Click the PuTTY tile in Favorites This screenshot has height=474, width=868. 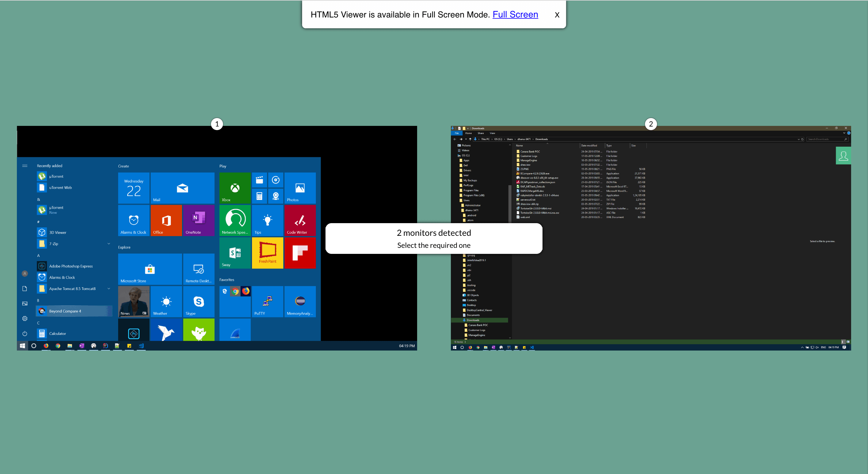point(268,302)
